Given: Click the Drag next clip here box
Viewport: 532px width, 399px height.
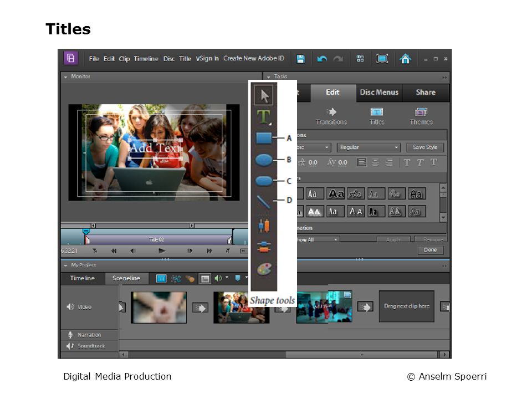Looking at the screenshot, I should tap(406, 306).
